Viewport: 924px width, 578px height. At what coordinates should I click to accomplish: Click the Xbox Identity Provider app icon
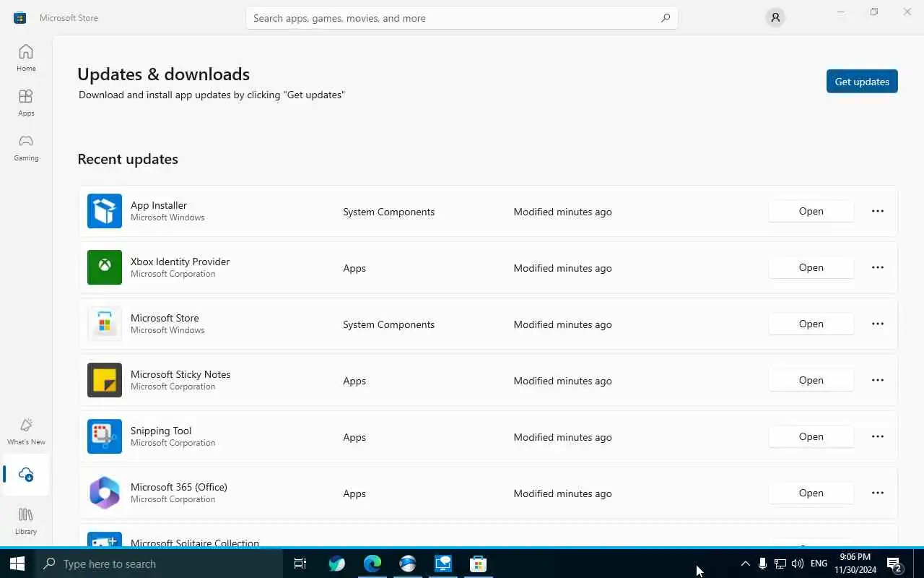click(x=105, y=267)
